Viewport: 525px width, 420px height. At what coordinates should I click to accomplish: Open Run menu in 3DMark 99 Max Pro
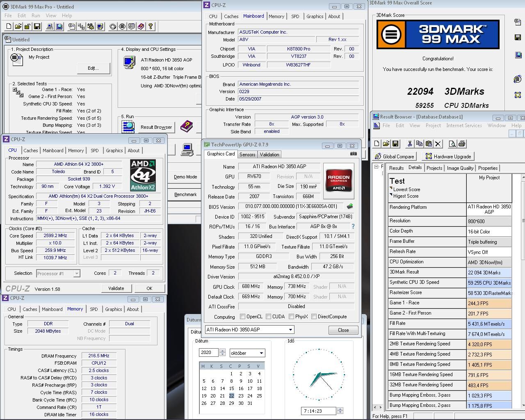(36, 16)
